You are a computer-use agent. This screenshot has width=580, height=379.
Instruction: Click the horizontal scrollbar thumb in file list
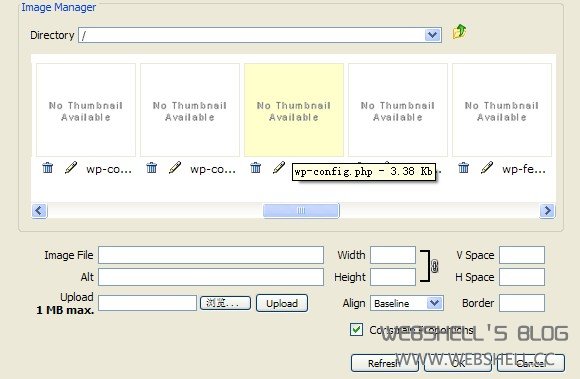click(301, 210)
